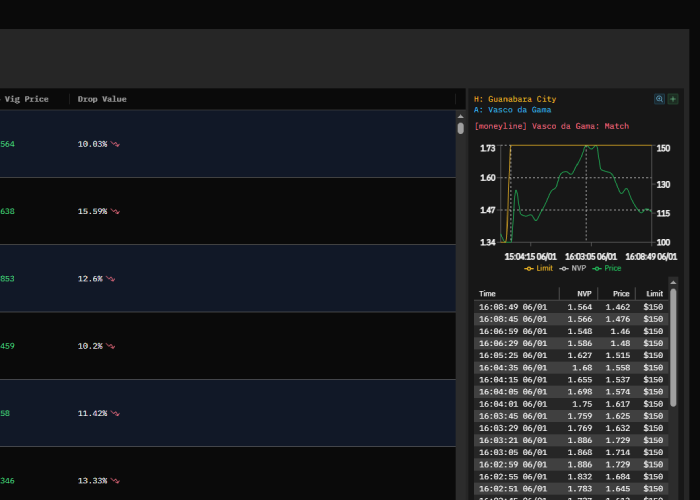The width and height of the screenshot is (700, 500).
Task: Click the history row timestamped 16:02:59 06/01
Action: (571, 465)
